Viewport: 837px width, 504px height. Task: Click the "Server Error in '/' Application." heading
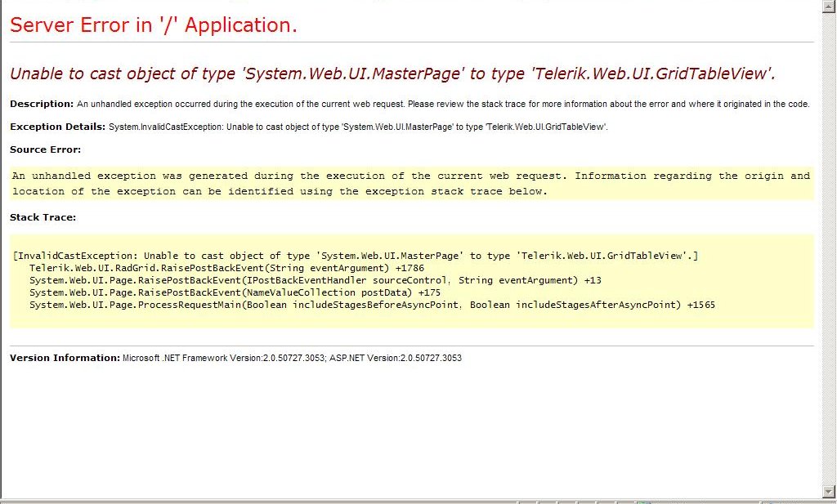pyautogui.click(x=153, y=25)
